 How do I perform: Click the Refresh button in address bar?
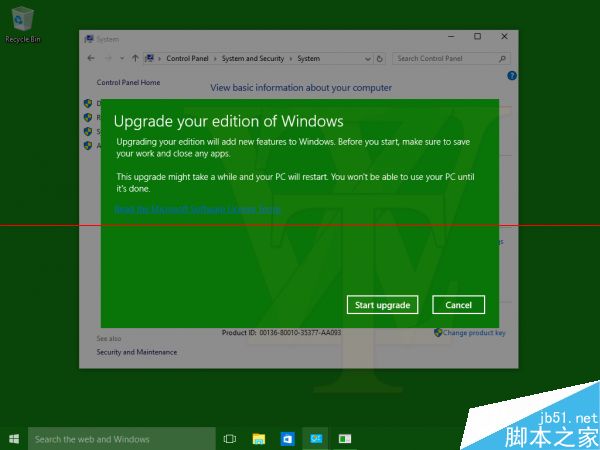coord(380,59)
